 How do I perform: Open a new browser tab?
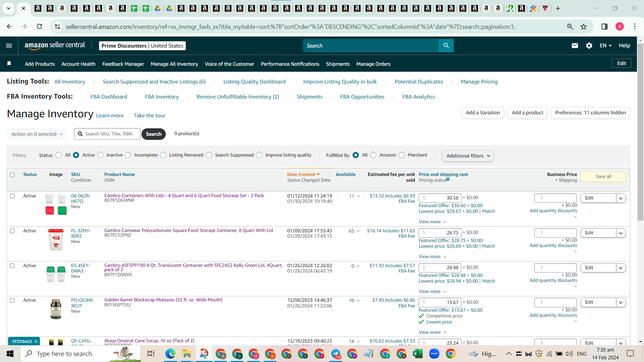pyautogui.click(x=558, y=8)
